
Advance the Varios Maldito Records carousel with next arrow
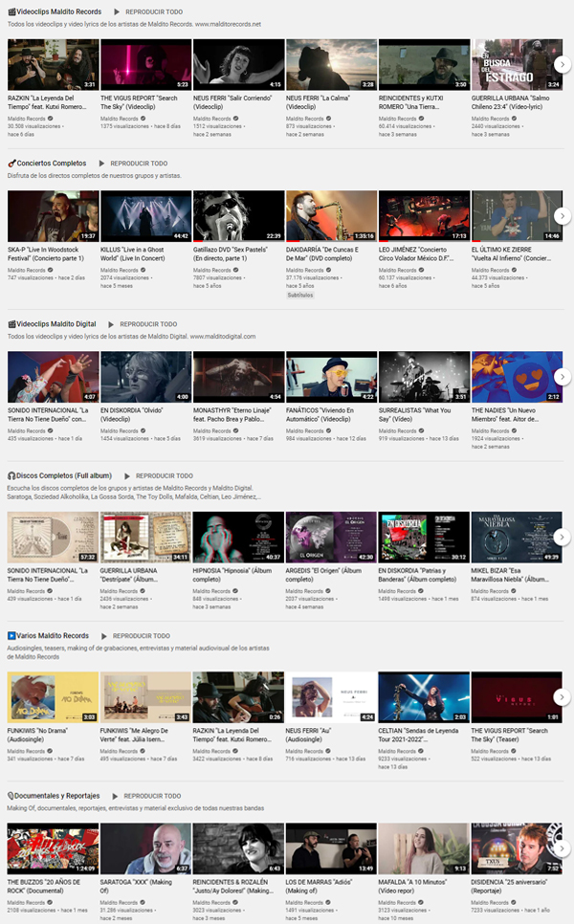click(563, 696)
